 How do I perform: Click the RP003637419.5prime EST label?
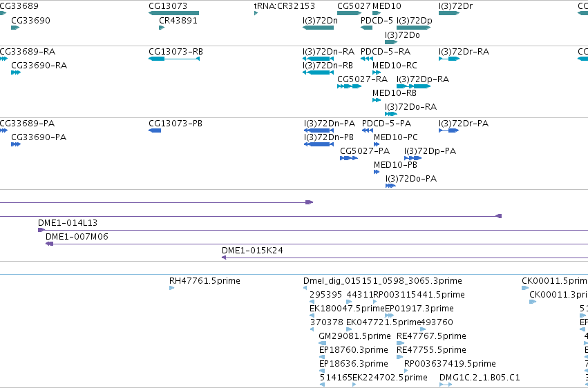pyautogui.click(x=450, y=365)
